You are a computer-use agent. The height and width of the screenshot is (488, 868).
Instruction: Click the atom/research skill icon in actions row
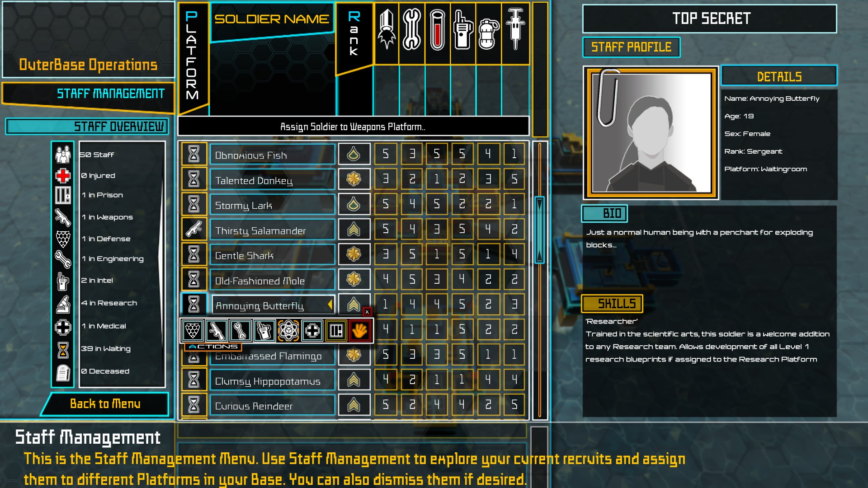pos(287,331)
